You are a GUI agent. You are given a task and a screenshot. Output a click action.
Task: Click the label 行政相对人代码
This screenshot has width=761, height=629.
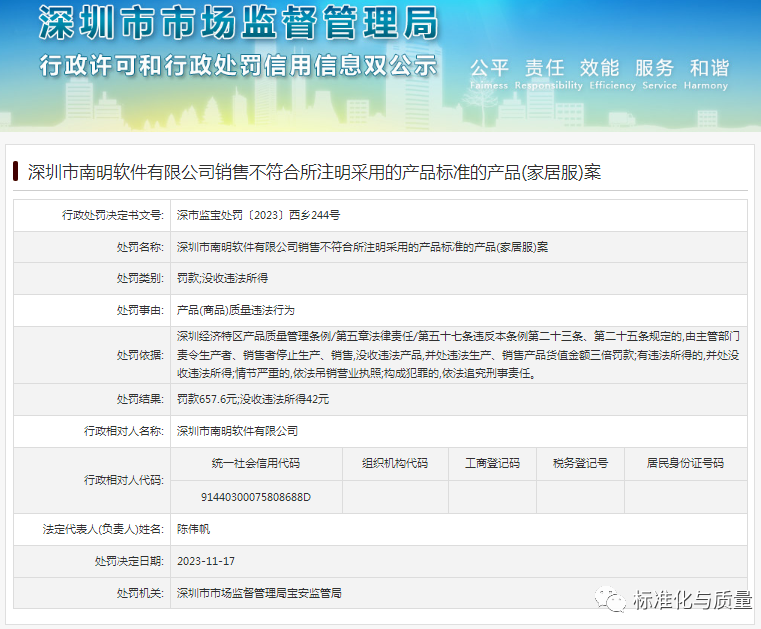point(124,480)
